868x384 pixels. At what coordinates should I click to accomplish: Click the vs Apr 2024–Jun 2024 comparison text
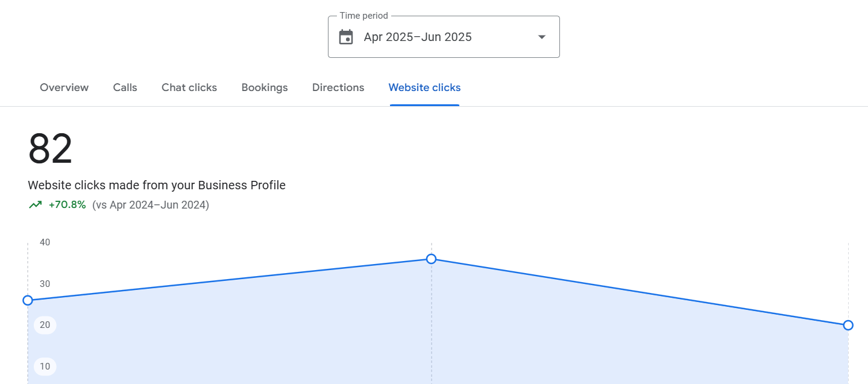point(151,205)
